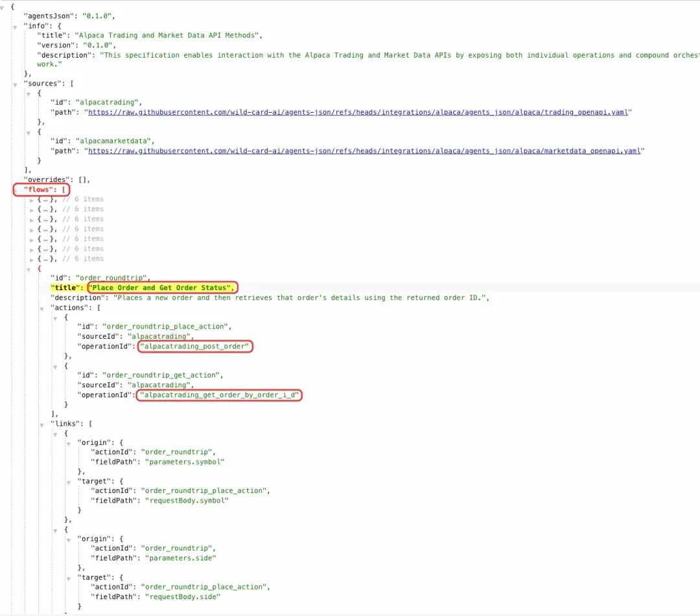Image resolution: width=700 pixels, height=616 pixels.
Task: Collapse the order_roundtrip_get_action object
Action: tap(55, 367)
